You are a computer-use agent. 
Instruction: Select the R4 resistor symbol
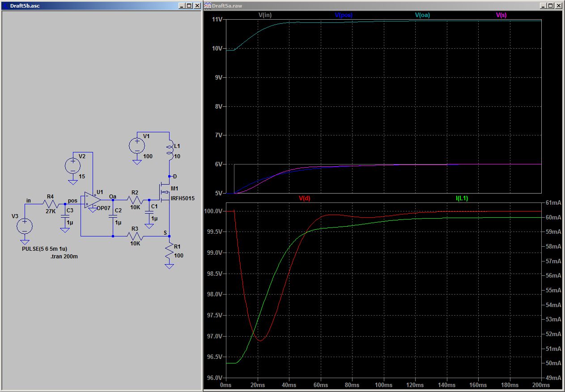[51, 204]
